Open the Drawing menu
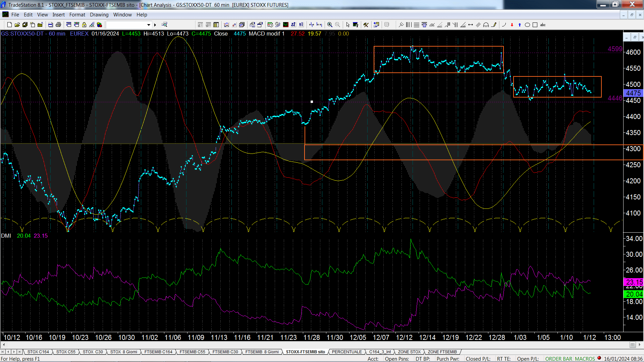This screenshot has width=644, height=362. [x=99, y=15]
